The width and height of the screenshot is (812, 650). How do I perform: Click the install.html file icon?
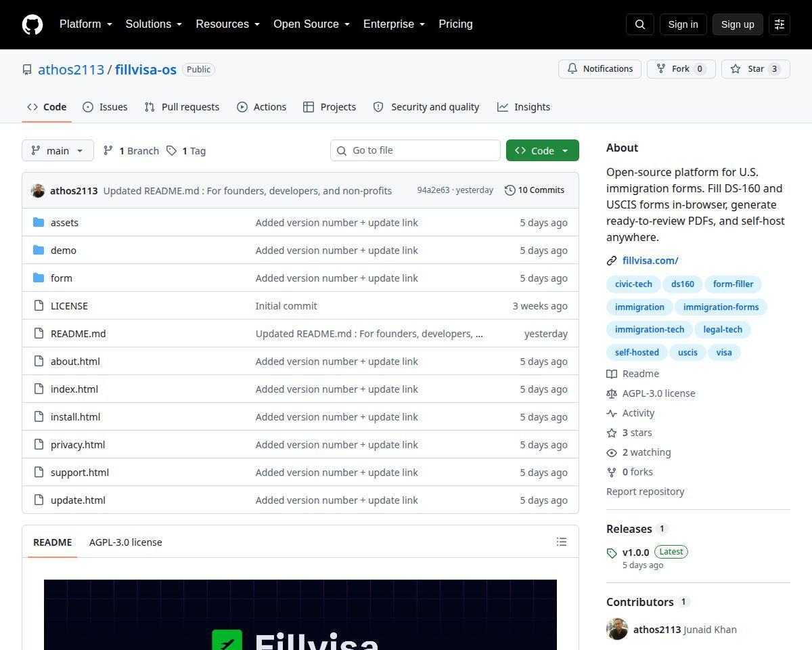[x=39, y=416]
